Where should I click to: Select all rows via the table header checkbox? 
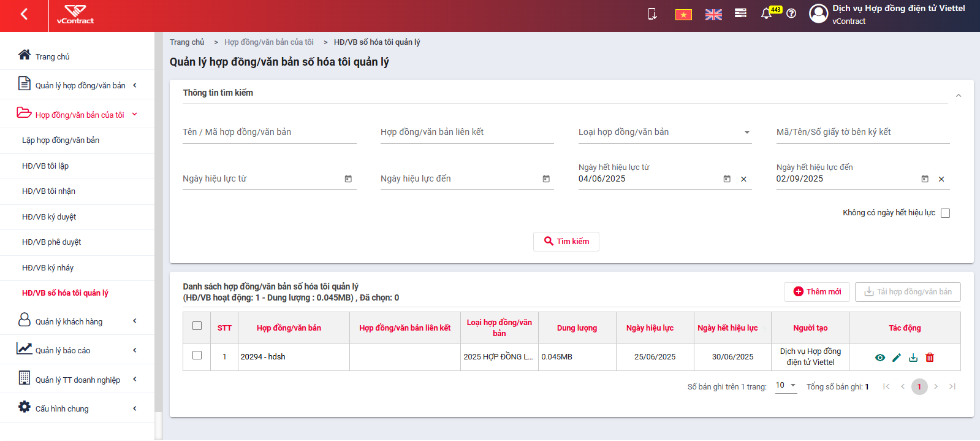[x=197, y=326]
